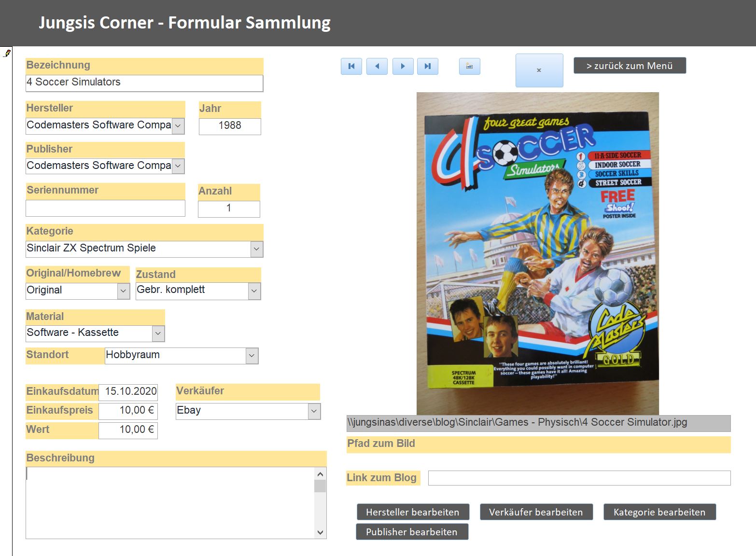The height and width of the screenshot is (556, 756).
Task: Expand the Publisher combo box
Action: (178, 166)
